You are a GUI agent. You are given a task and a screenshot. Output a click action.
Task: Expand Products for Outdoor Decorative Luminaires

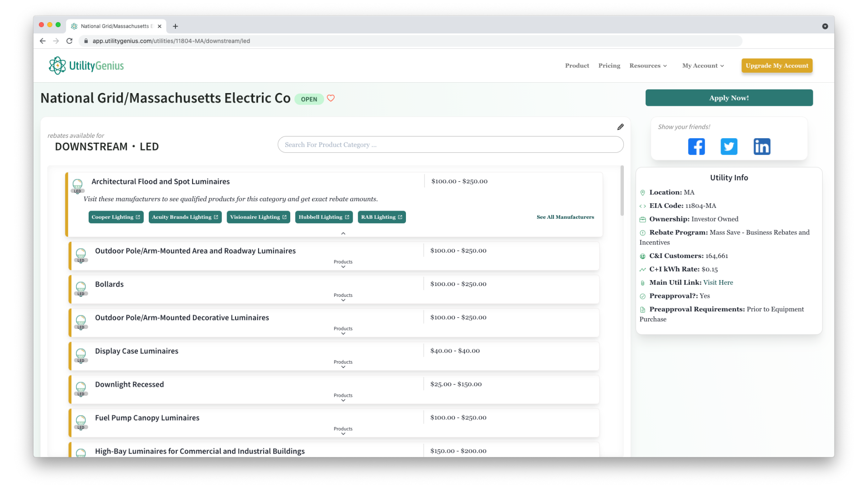343,331
